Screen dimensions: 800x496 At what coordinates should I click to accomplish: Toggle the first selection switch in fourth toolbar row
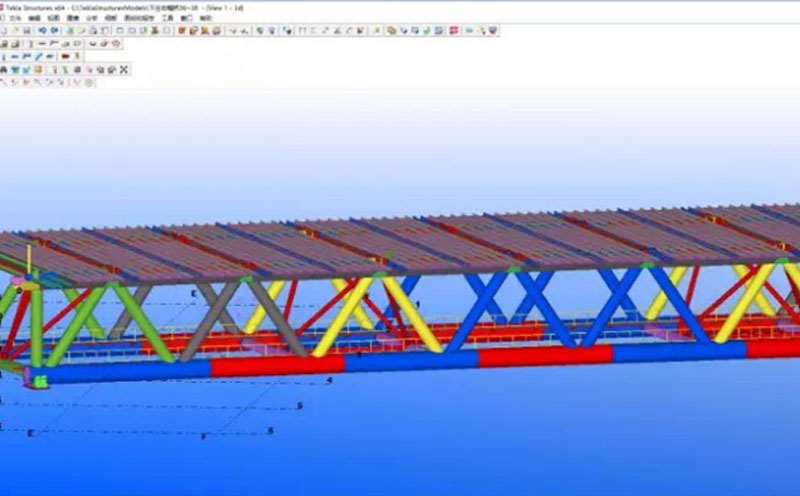click(x=5, y=69)
